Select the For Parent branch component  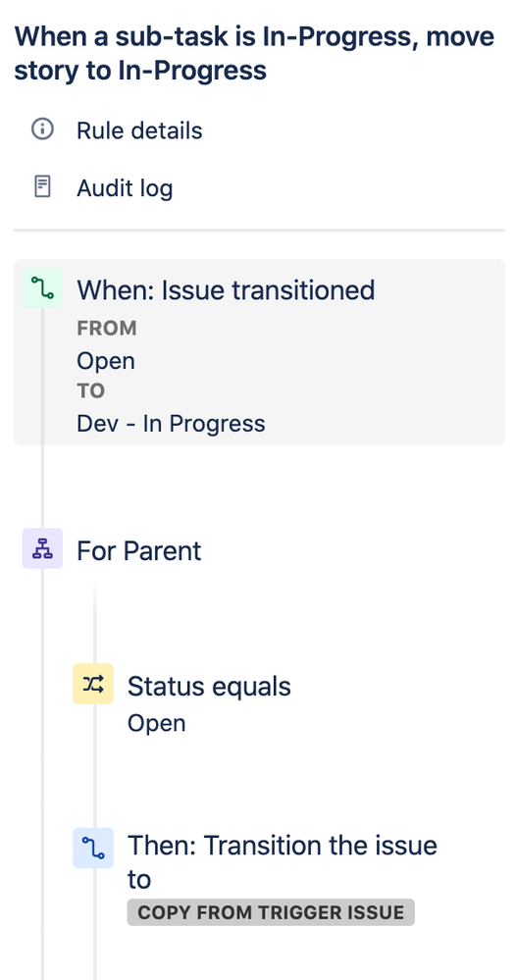[x=138, y=550]
